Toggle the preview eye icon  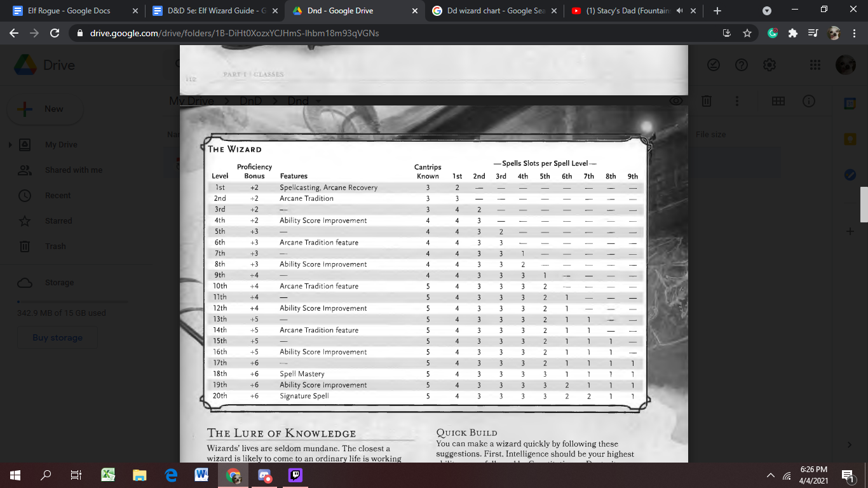point(675,101)
